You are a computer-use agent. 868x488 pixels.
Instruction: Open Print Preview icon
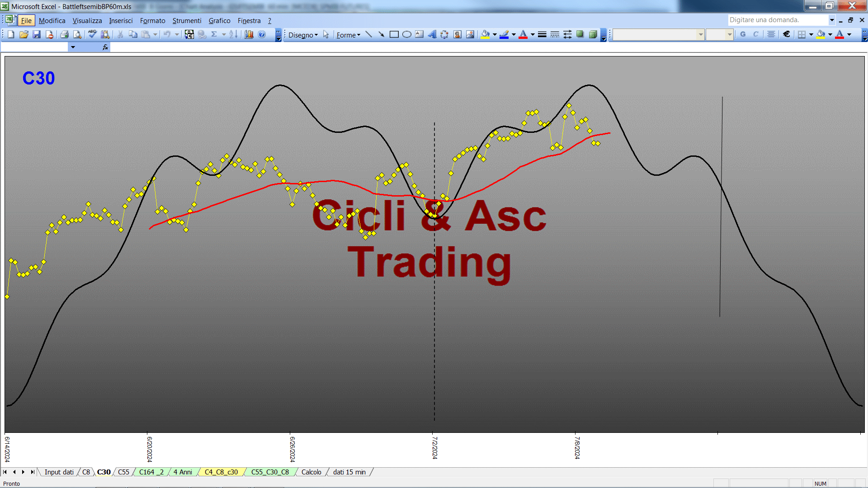[77, 34]
